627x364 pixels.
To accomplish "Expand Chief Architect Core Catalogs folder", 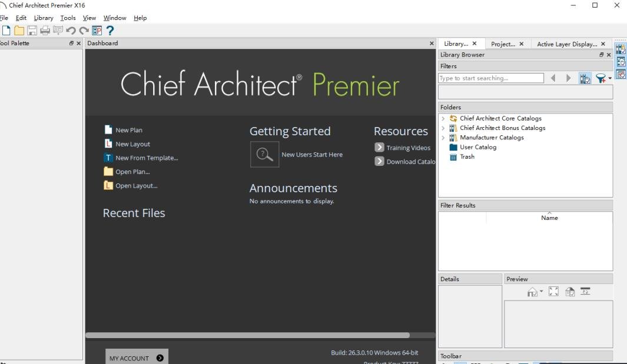I will 443,118.
